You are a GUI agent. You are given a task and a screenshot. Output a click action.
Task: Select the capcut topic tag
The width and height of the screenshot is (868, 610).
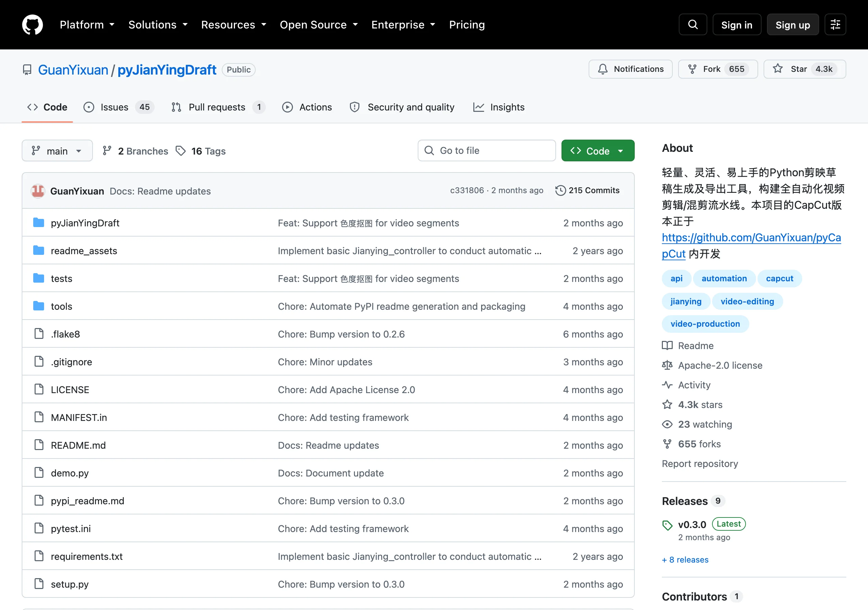780,279
